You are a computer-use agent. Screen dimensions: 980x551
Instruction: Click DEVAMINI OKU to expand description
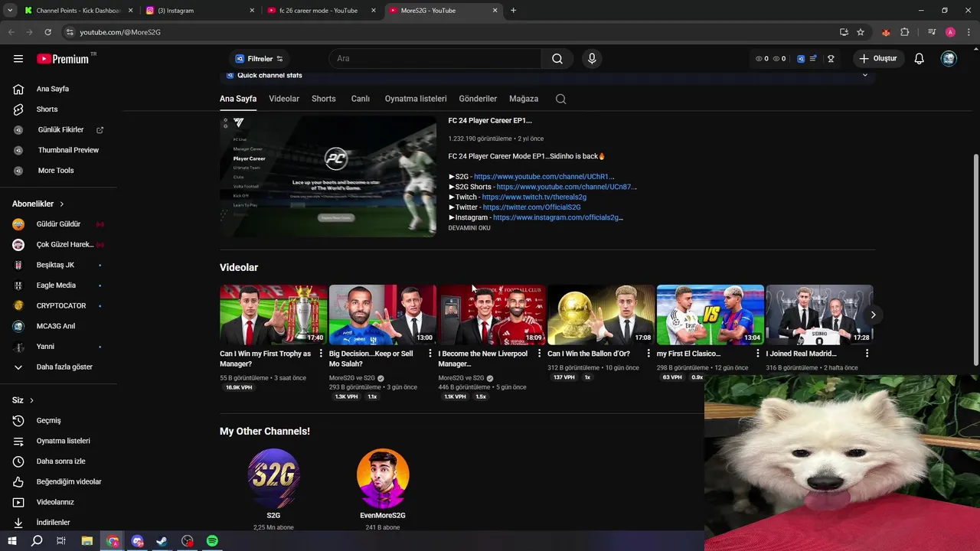click(x=469, y=228)
